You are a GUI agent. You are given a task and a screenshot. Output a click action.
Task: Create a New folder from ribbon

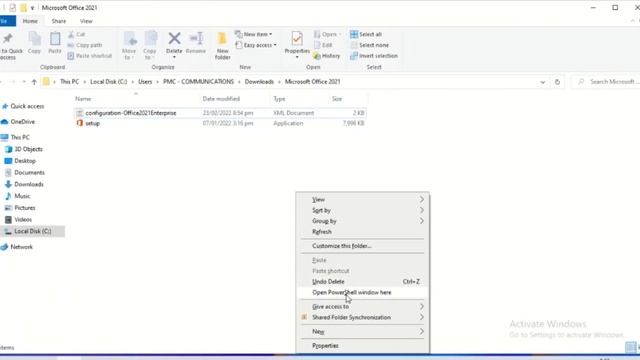point(222,45)
